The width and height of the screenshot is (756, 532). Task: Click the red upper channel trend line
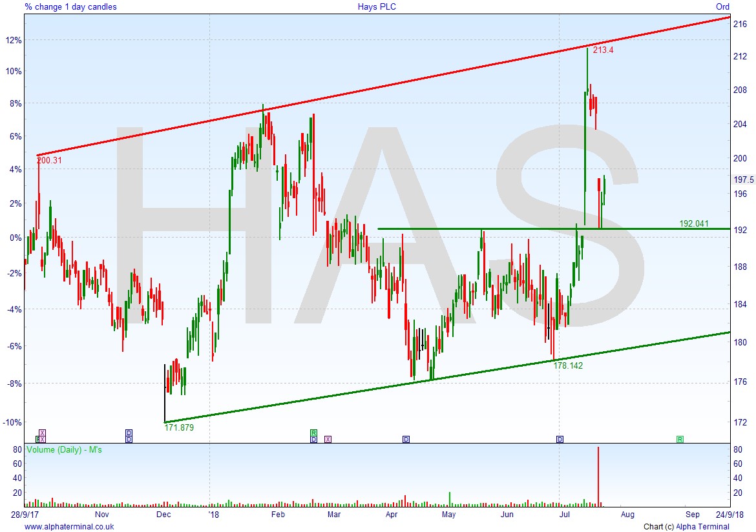tap(383, 87)
